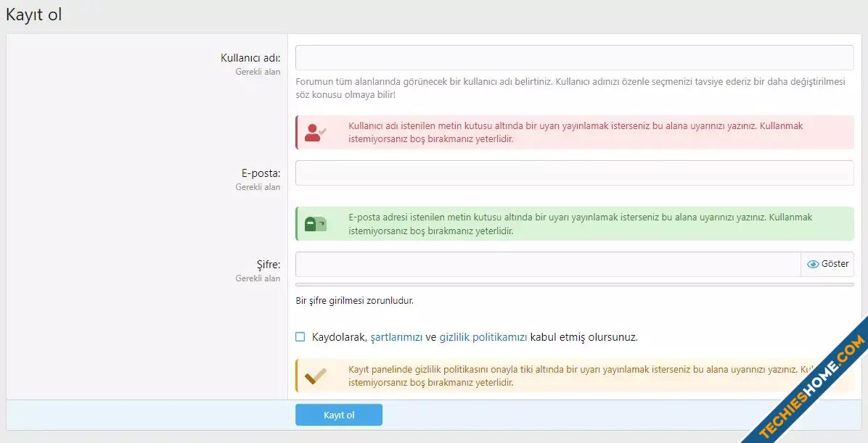Show the password with the Göster button

827,265
